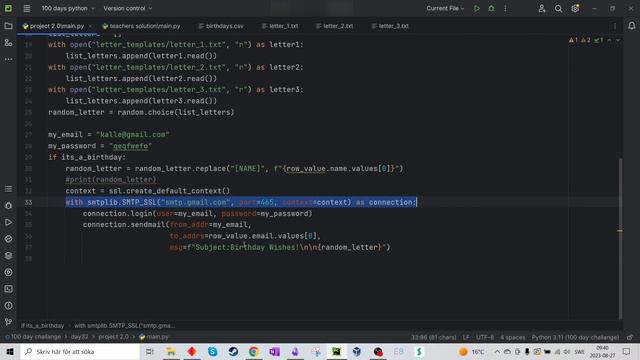Click the editor vertical scrollbar
Screen dimensions: 640x360
(x=620, y=239)
